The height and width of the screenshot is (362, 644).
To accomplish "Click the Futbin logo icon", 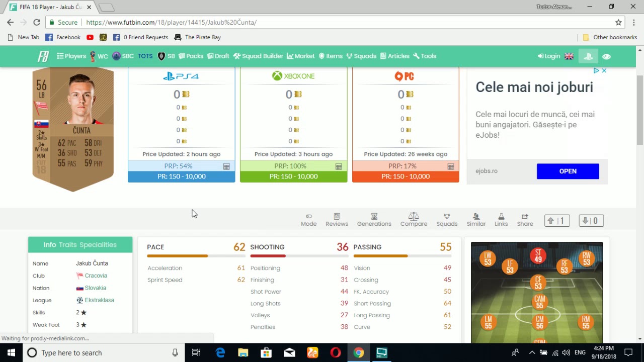I will 43,56.
